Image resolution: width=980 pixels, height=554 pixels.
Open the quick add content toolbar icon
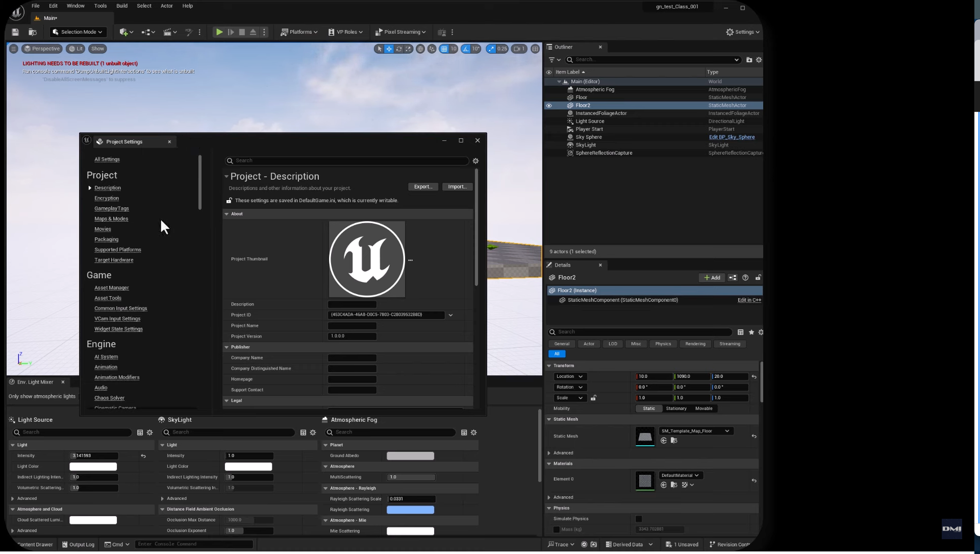coord(125,32)
